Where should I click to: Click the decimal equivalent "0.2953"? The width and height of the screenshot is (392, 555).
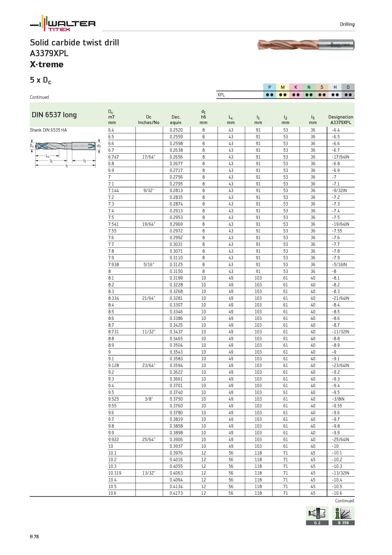[176, 217]
